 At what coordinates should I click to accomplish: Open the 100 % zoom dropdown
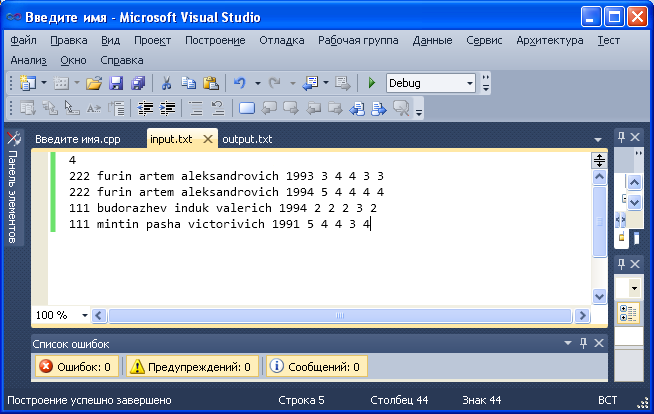coord(85,315)
